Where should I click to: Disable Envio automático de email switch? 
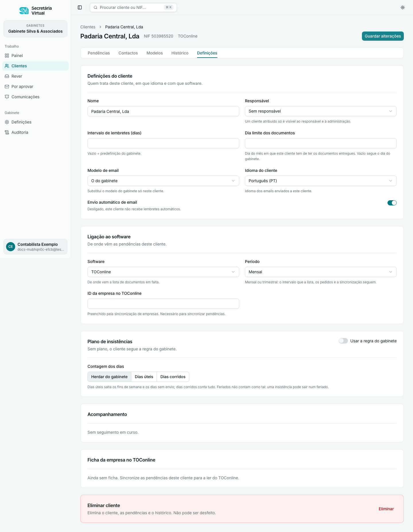point(392,203)
